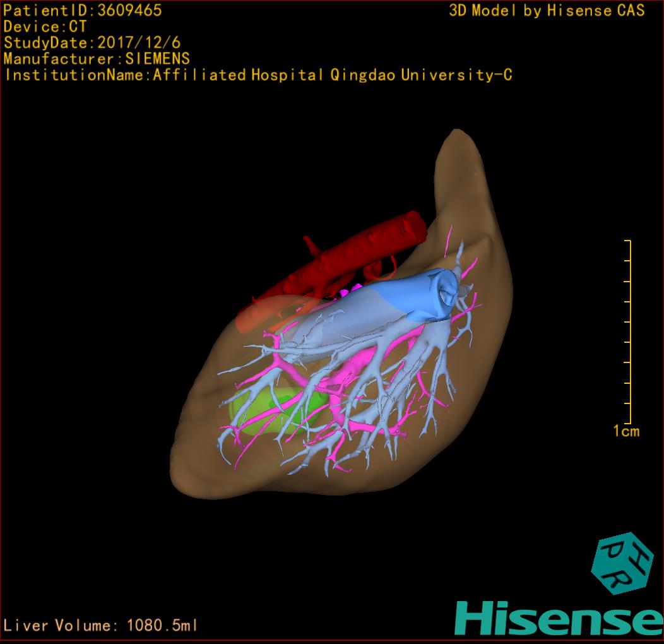Click the 3D Model by Hisense CAS text
The height and width of the screenshot is (644, 664).
[x=547, y=11]
